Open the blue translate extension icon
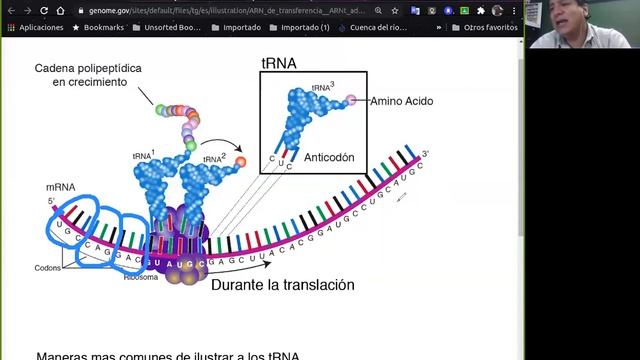640x360 pixels. [x=415, y=11]
